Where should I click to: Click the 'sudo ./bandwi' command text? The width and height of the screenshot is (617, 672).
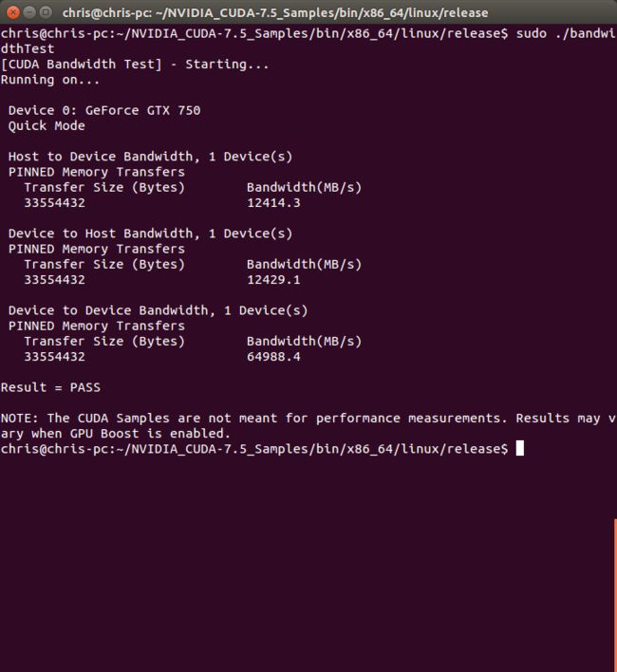[566, 33]
